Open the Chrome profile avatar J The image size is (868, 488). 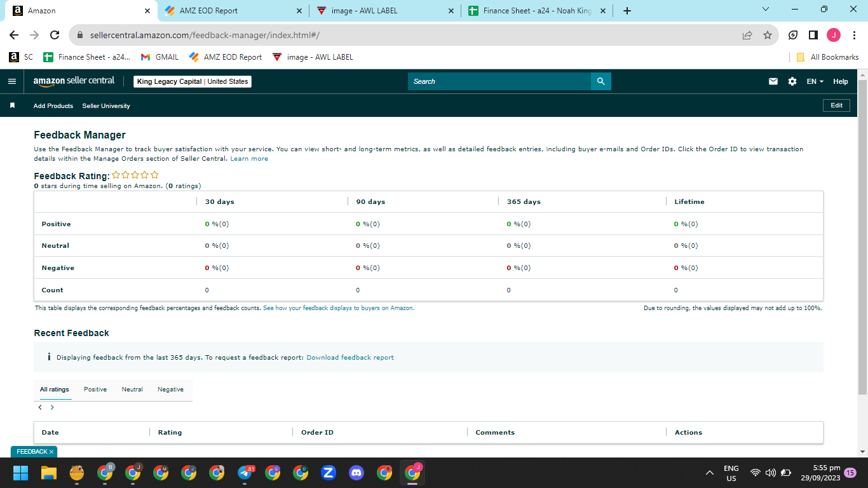point(834,36)
